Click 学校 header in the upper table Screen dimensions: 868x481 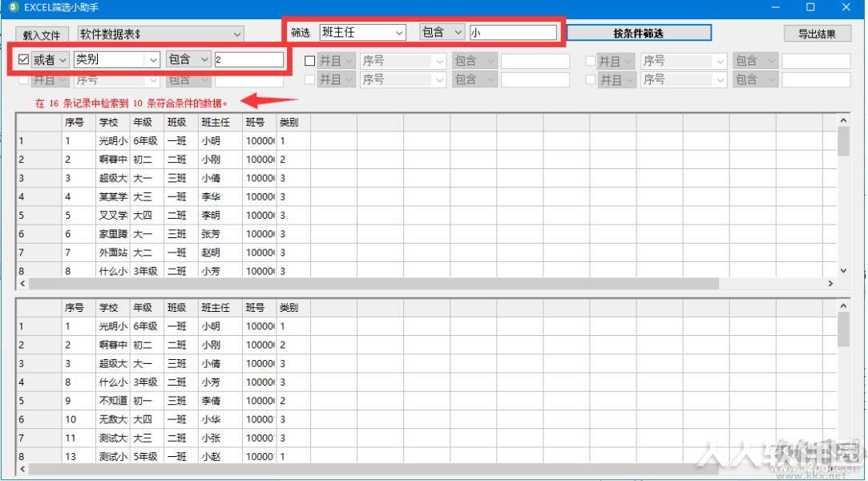[x=113, y=123]
